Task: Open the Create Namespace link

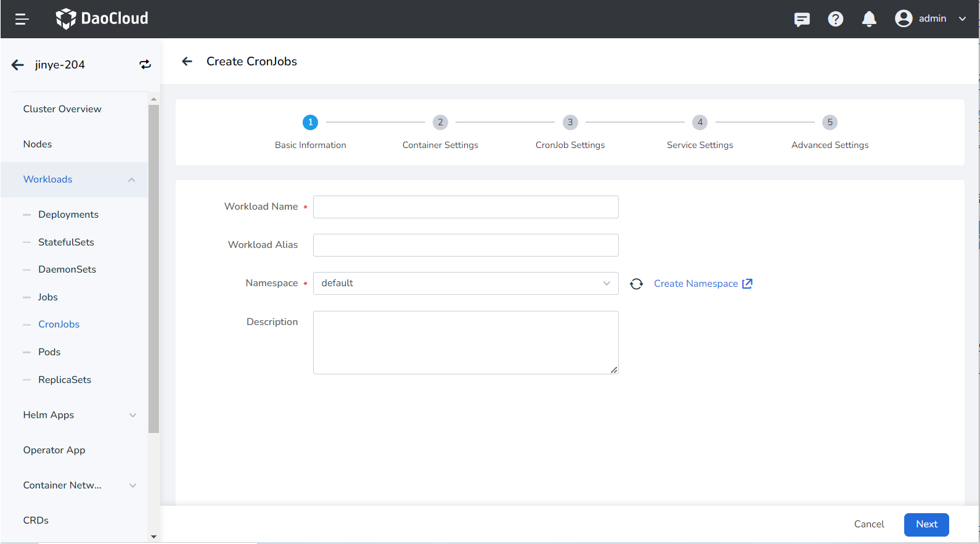Action: click(x=703, y=284)
